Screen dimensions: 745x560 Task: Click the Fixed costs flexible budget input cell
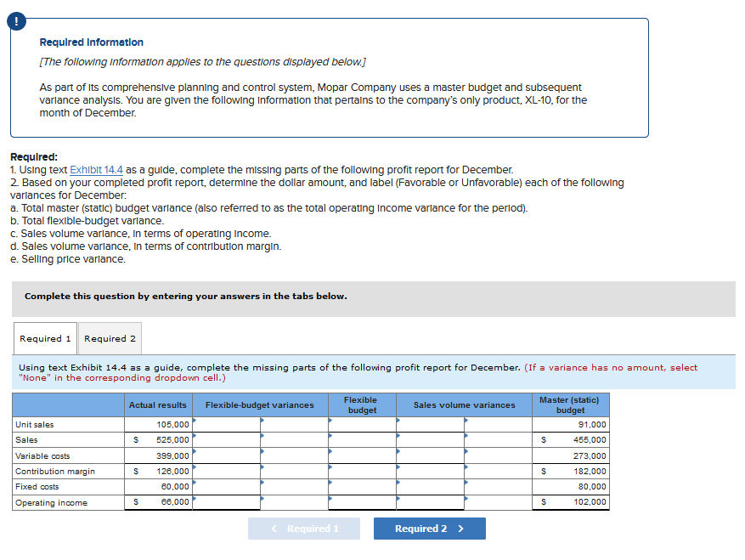click(x=362, y=486)
